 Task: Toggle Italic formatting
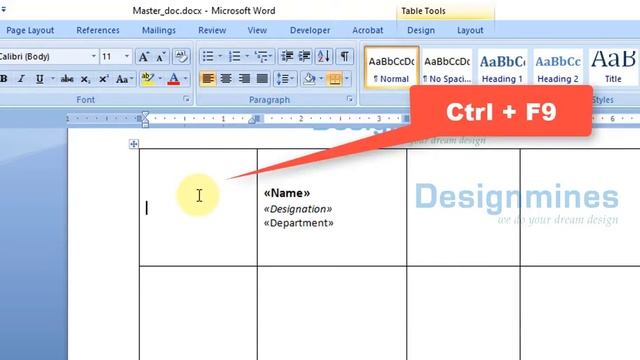[21, 78]
